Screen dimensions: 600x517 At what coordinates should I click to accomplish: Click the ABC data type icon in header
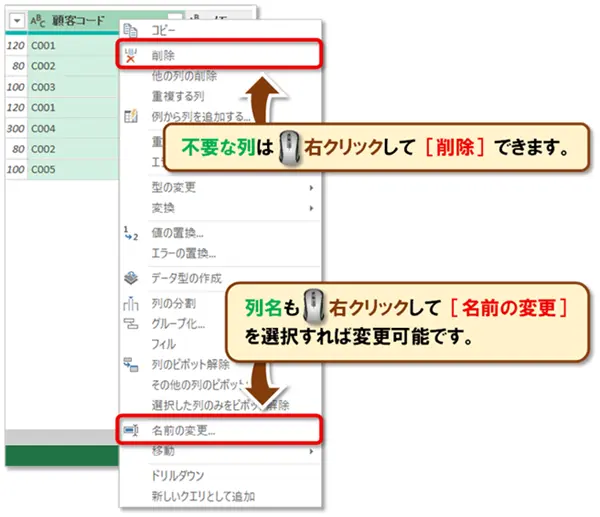pyautogui.click(x=38, y=20)
